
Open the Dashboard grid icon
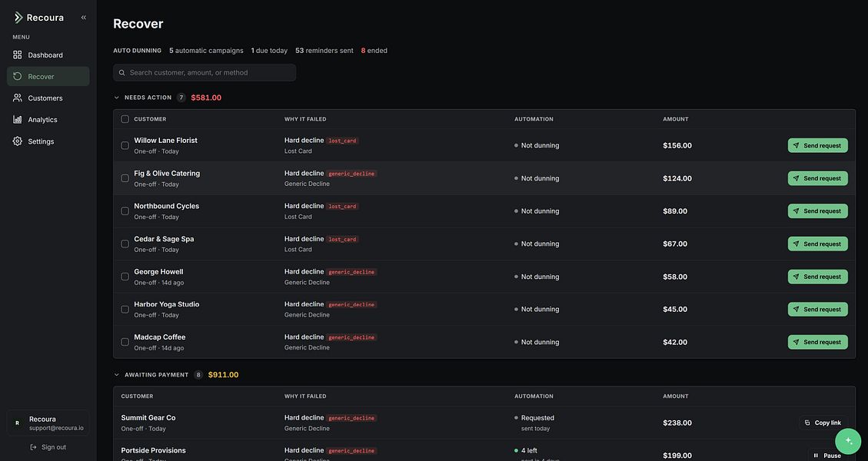pos(18,55)
